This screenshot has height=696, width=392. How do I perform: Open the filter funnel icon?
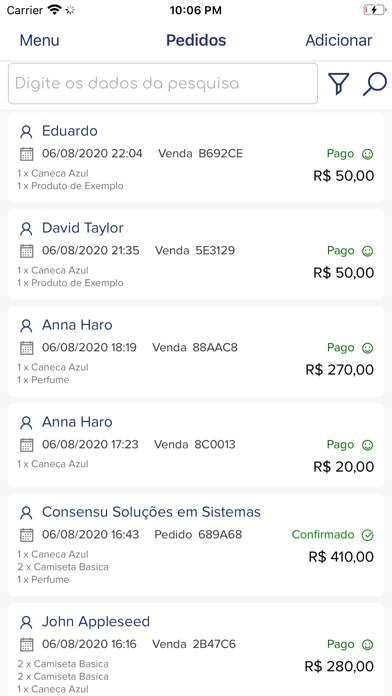coord(338,83)
